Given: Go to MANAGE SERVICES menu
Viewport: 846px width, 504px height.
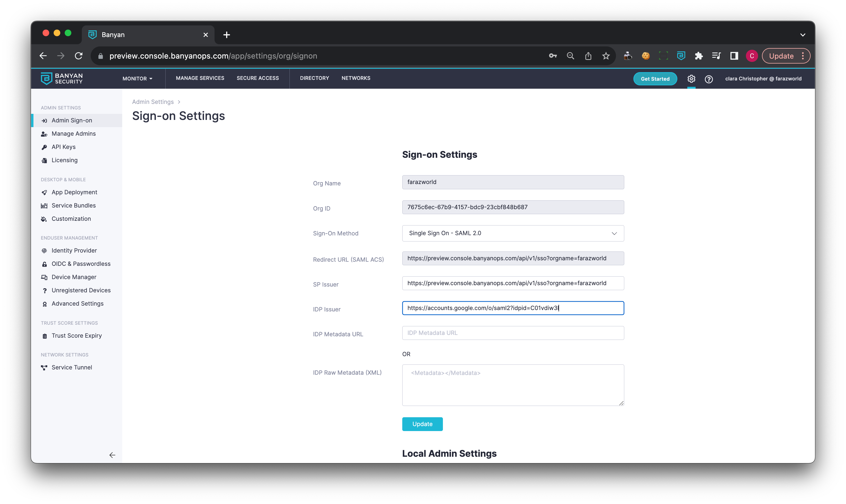Looking at the screenshot, I should pos(200,78).
